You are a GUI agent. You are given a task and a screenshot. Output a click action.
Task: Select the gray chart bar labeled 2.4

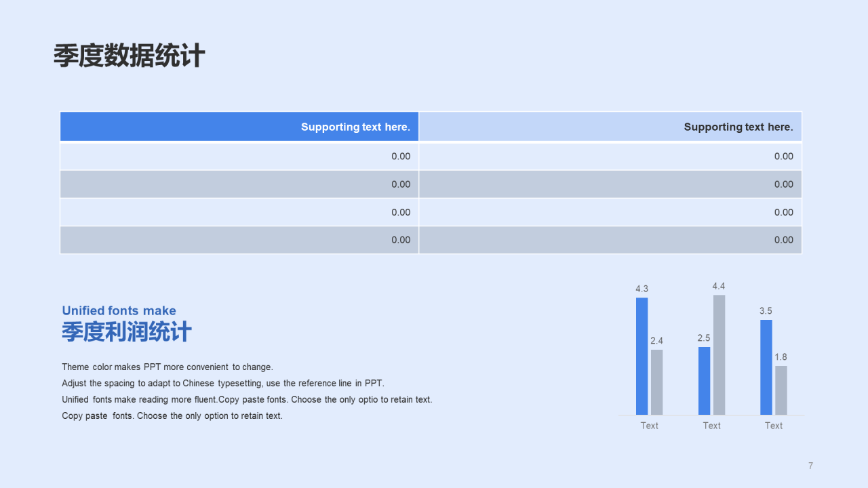pyautogui.click(x=656, y=382)
